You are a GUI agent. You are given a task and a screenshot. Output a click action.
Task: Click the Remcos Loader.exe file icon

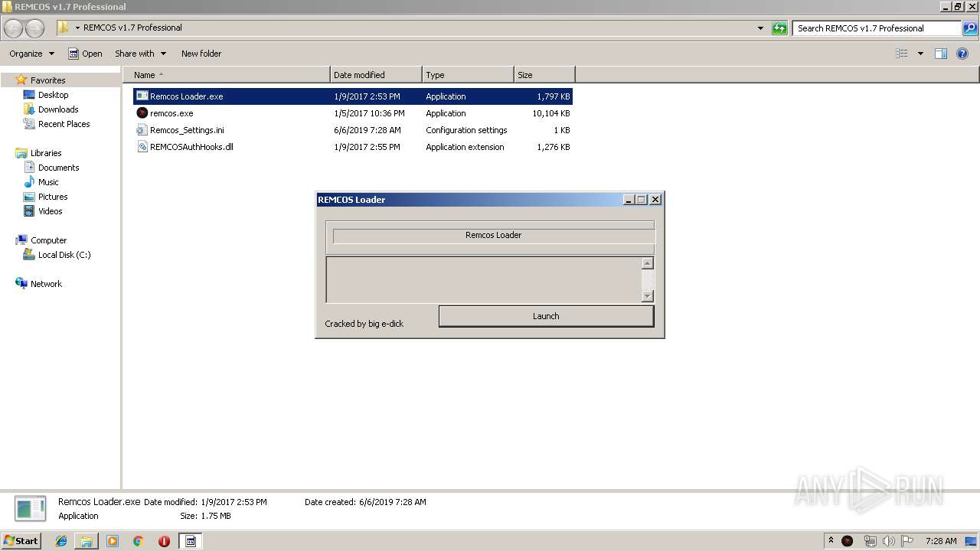pyautogui.click(x=142, y=96)
